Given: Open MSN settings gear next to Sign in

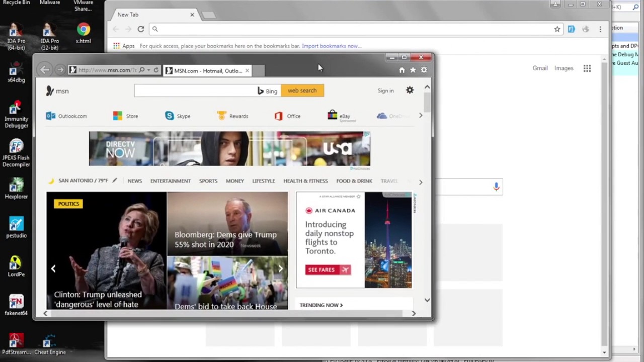Looking at the screenshot, I should click(410, 90).
